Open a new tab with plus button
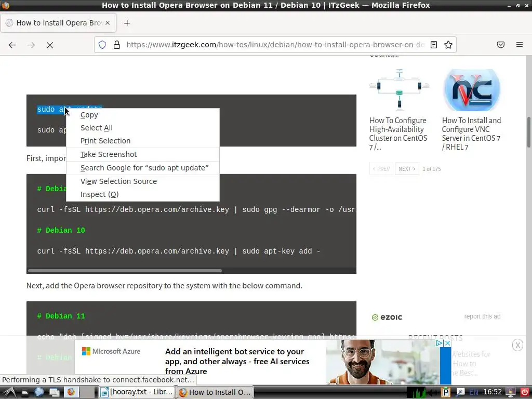This screenshot has width=532, height=399. click(x=127, y=23)
